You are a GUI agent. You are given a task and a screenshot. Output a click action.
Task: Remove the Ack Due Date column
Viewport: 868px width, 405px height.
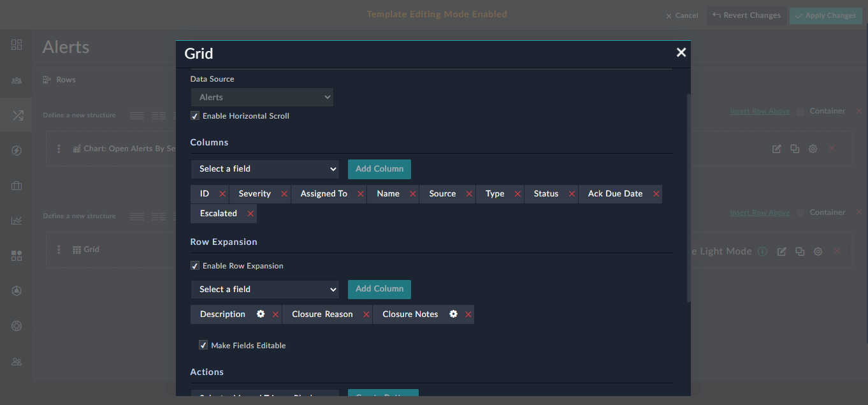656,194
